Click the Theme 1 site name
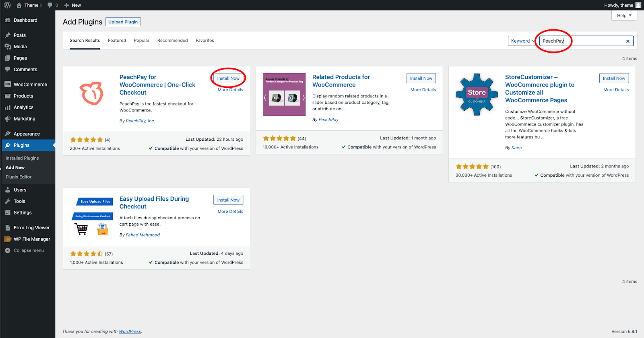Viewport: 644px width, 338px height. (33, 5)
